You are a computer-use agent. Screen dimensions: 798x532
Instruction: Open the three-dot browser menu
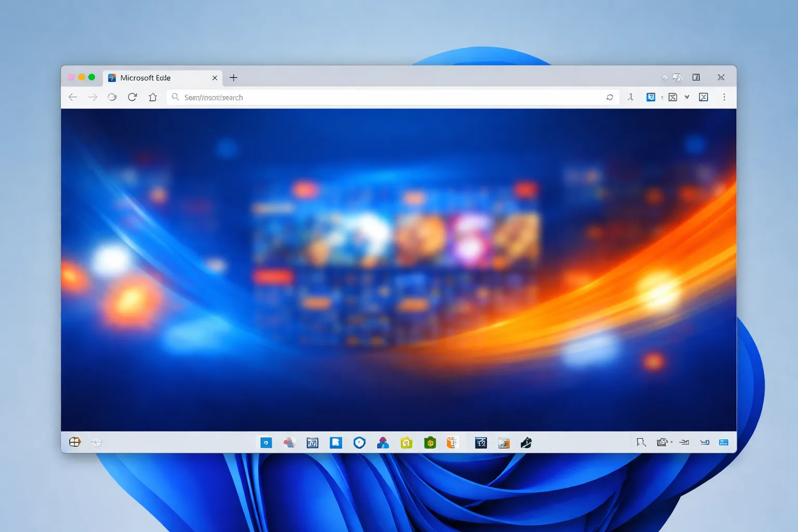pyautogui.click(x=724, y=97)
